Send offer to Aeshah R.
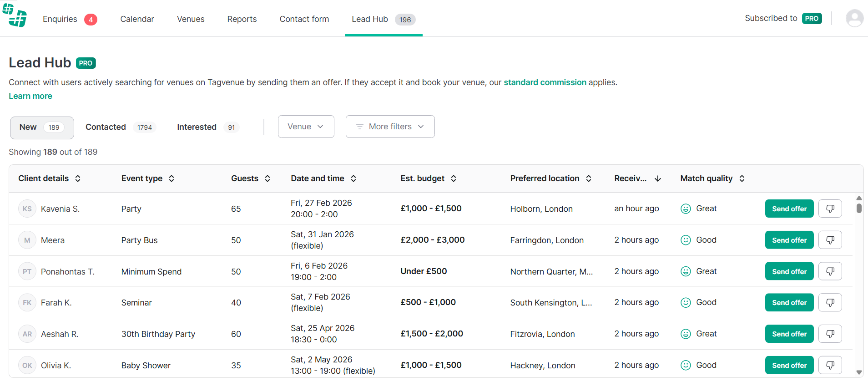The width and height of the screenshot is (868, 392). (x=789, y=334)
